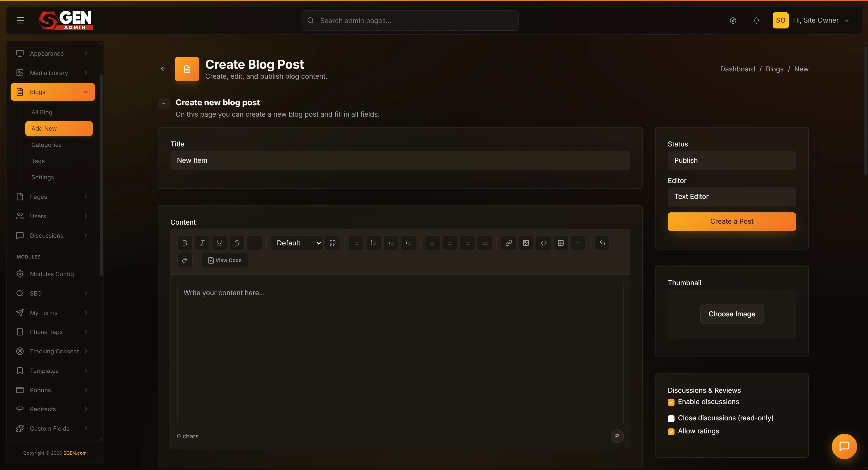Image resolution: width=868 pixels, height=470 pixels.
Task: Insert a numbered list
Action: [x=374, y=243]
